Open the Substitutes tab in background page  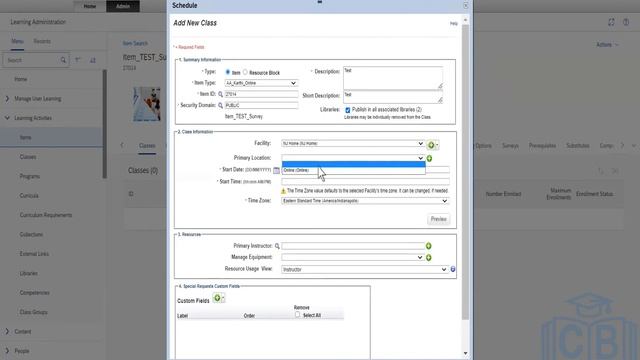578,146
